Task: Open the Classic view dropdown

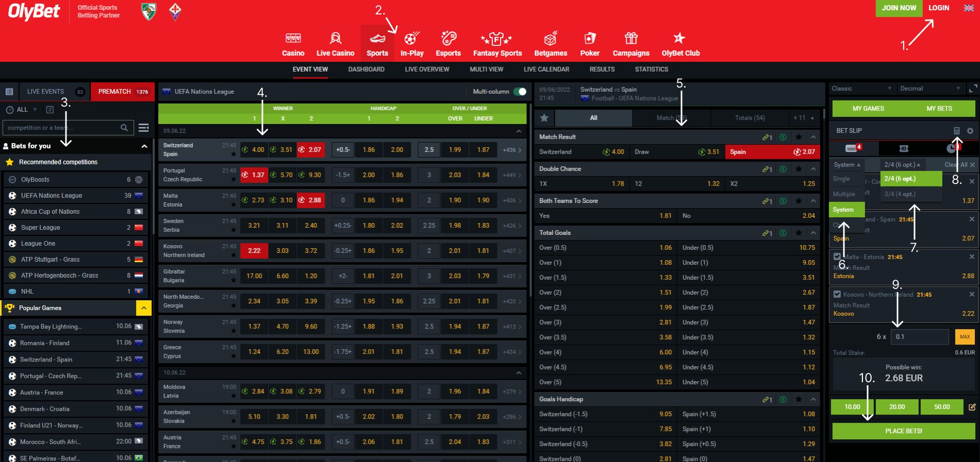Action: pyautogui.click(x=861, y=89)
